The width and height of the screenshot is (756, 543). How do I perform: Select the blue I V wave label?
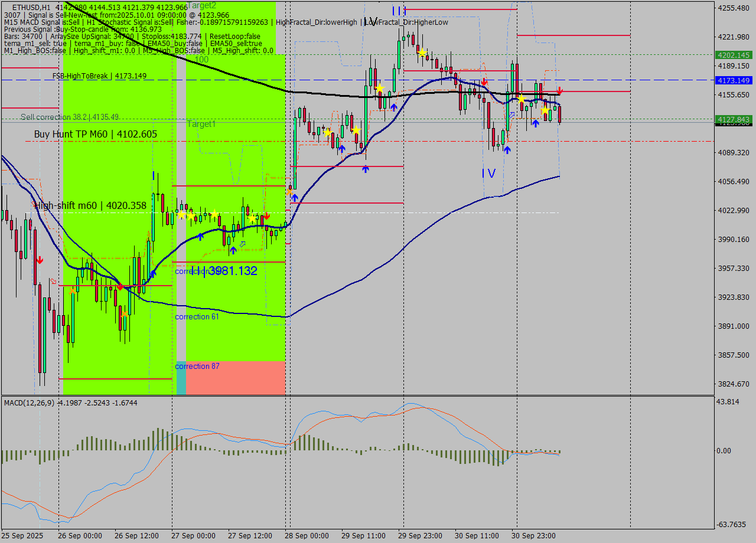pos(488,173)
